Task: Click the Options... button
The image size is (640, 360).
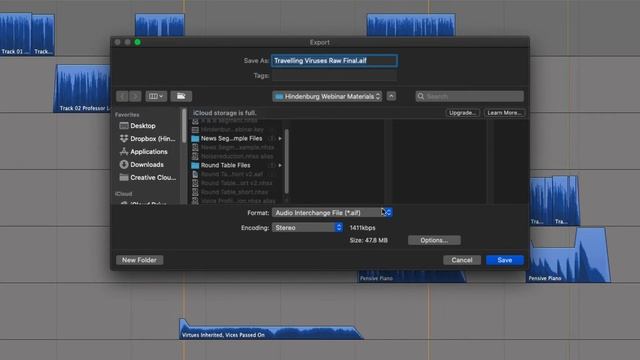Action: (x=434, y=240)
